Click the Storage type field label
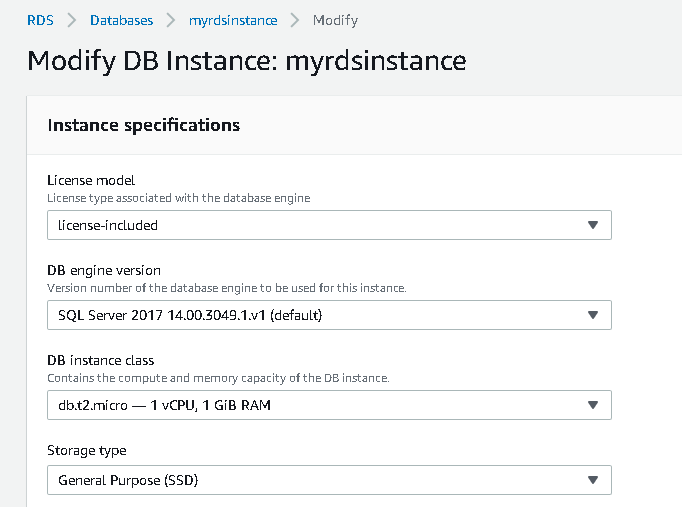Image resolution: width=682 pixels, height=507 pixels. click(87, 450)
